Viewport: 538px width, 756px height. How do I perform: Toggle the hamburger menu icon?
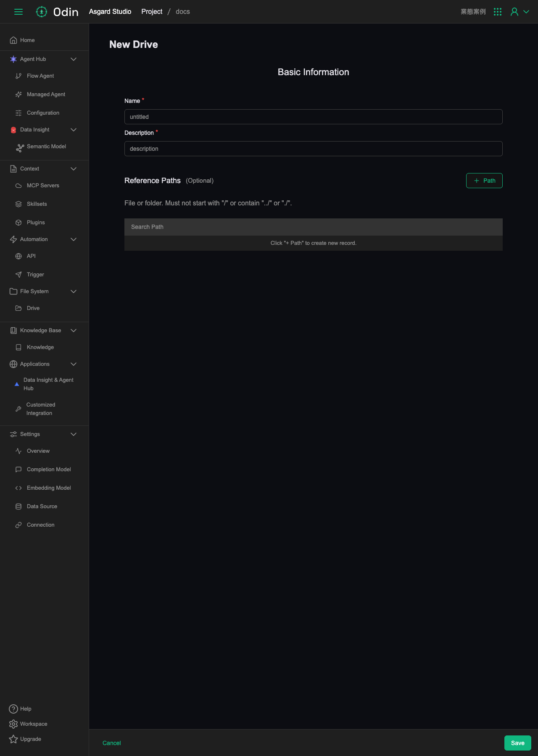pos(18,12)
